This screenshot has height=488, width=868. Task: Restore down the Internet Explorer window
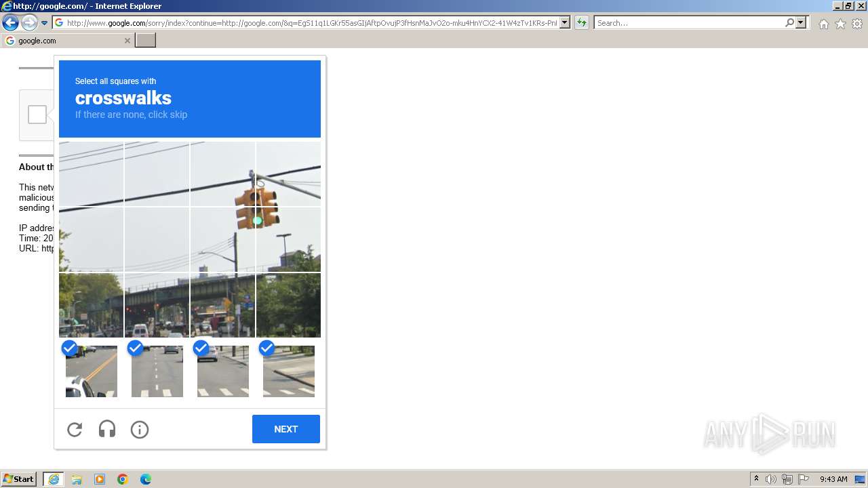[848, 5]
